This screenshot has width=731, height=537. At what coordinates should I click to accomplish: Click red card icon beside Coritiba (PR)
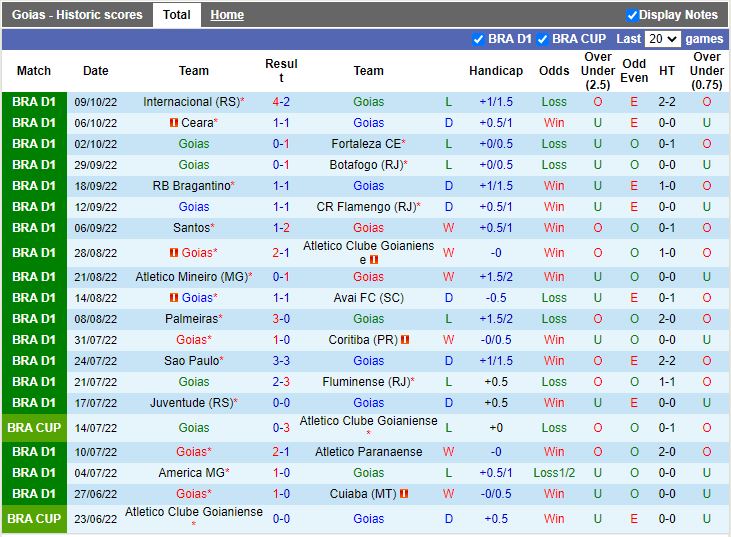click(x=405, y=340)
